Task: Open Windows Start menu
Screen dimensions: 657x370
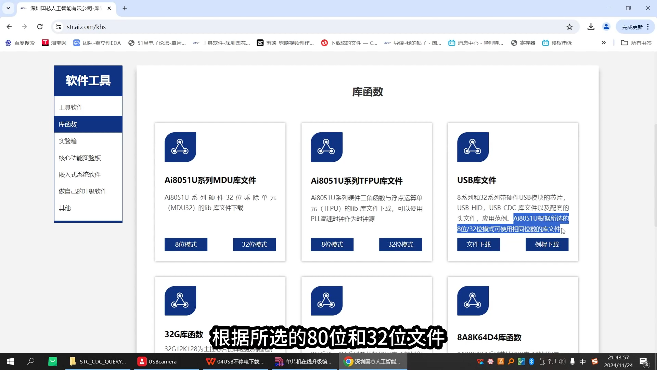Action: click(10, 361)
